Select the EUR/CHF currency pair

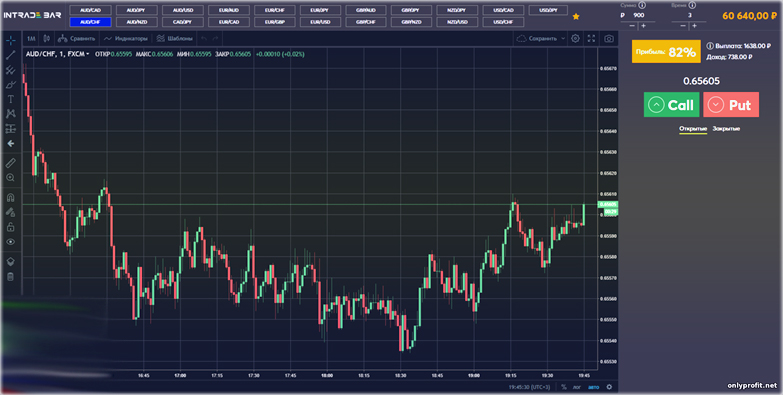(275, 10)
